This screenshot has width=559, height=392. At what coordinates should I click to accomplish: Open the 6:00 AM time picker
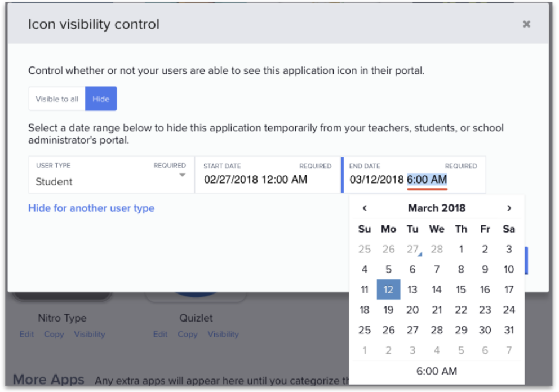coord(437,371)
